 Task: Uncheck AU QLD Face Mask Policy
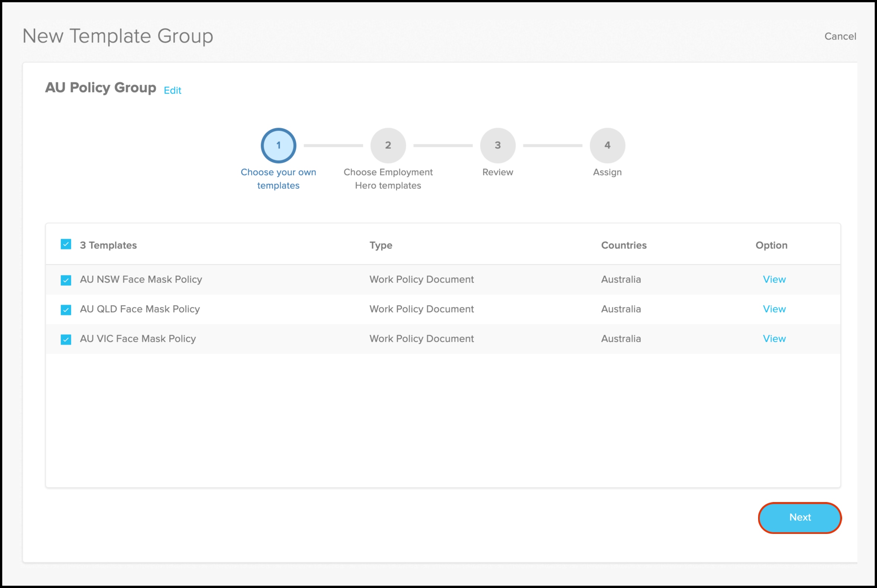point(66,310)
